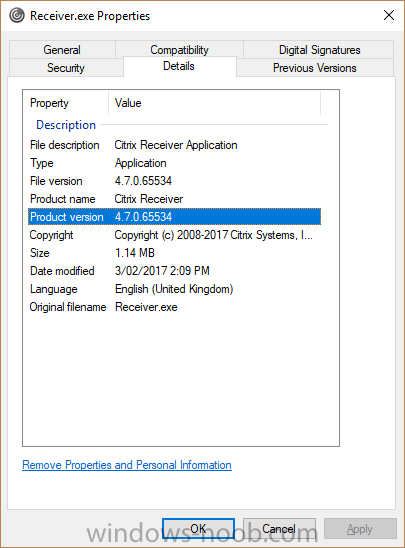This screenshot has height=548, width=405.
Task: Select the Product name row
Action: [x=174, y=199]
